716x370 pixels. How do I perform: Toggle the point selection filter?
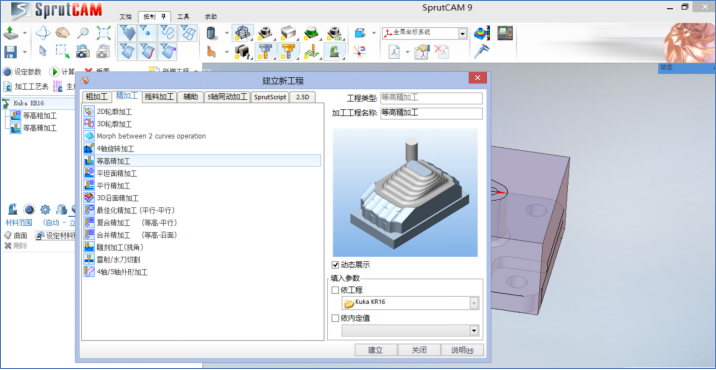pyautogui.click(x=147, y=33)
